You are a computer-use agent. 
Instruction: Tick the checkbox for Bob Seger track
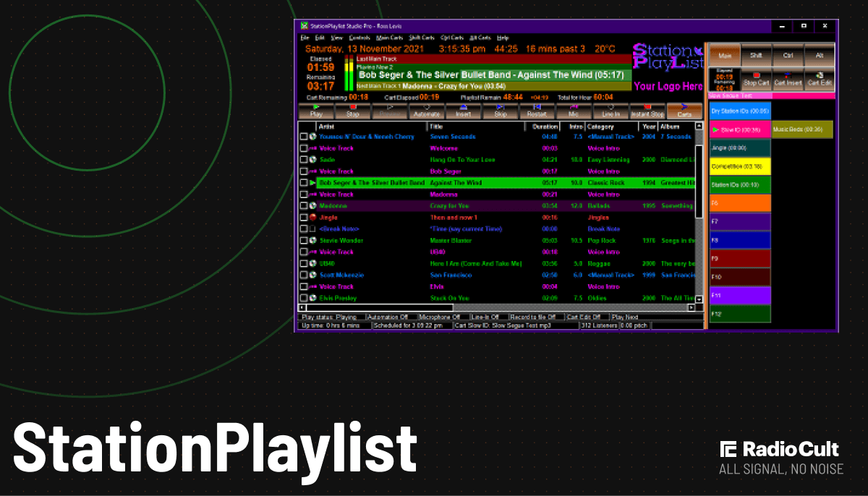304,183
